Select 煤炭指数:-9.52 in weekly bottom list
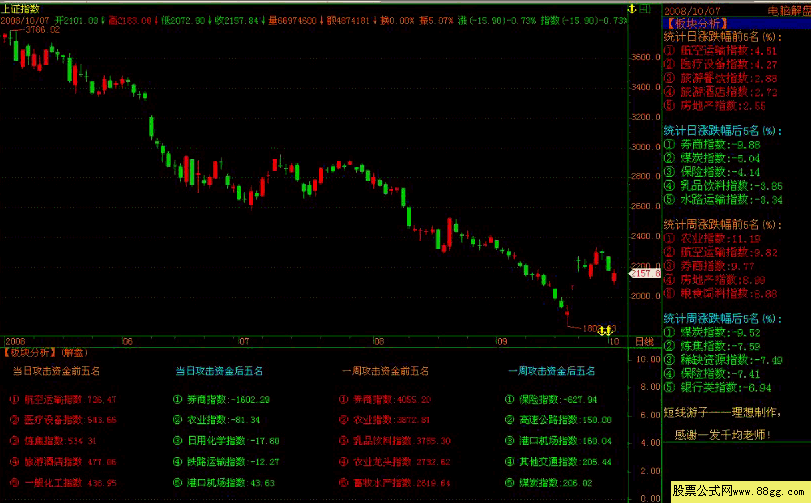The width and height of the screenshot is (811, 503). (x=712, y=332)
